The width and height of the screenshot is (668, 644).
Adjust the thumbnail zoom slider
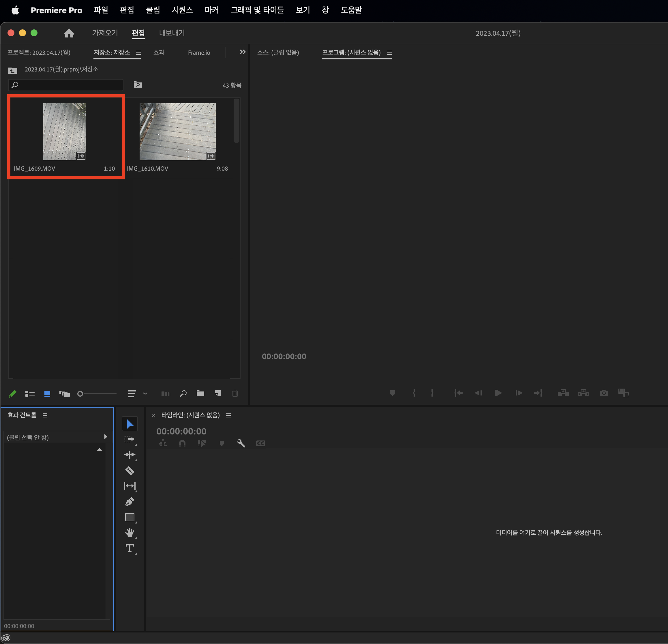(x=80, y=394)
